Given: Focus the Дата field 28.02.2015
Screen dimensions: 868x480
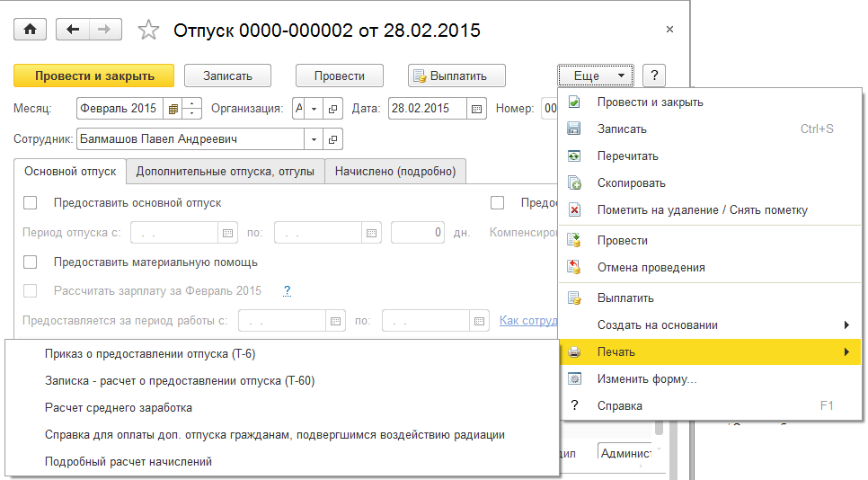Looking at the screenshot, I should (x=428, y=109).
